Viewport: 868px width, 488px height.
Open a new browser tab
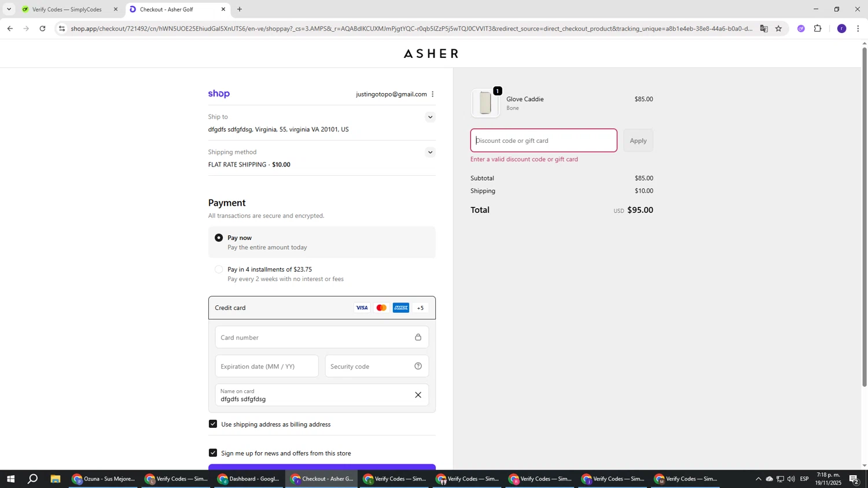(240, 9)
